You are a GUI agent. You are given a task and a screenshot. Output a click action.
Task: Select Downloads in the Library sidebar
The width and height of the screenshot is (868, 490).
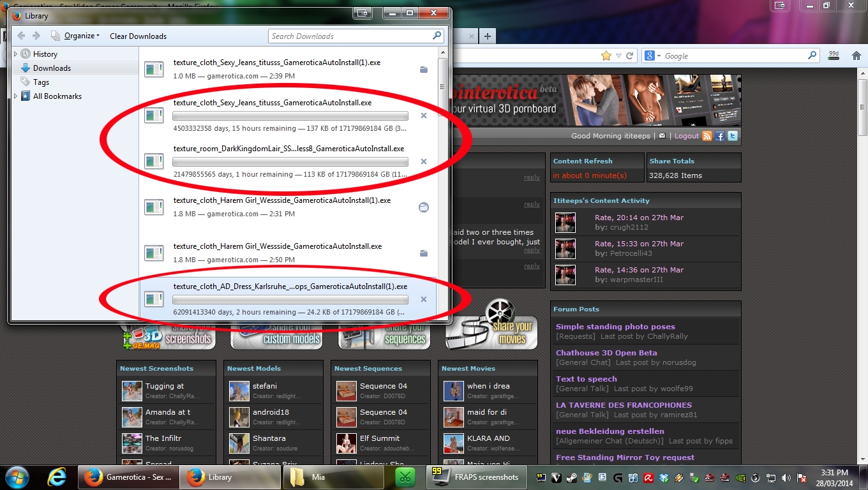(x=52, y=68)
